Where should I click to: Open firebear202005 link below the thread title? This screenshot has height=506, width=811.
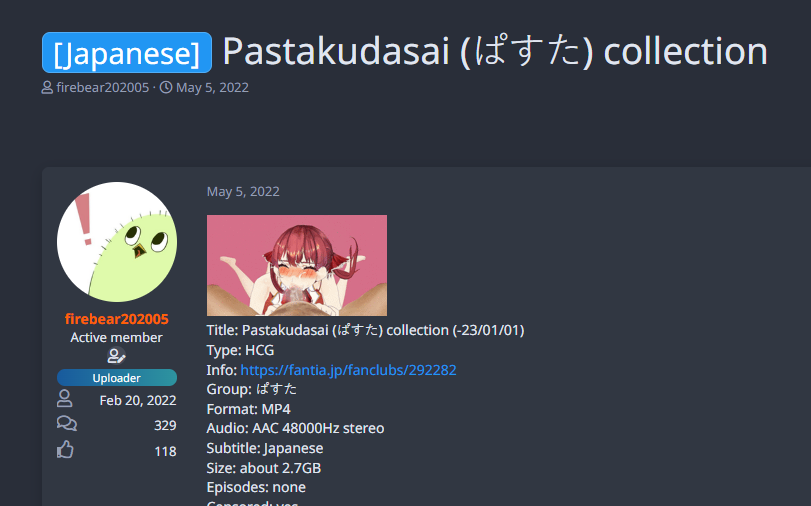coord(102,87)
